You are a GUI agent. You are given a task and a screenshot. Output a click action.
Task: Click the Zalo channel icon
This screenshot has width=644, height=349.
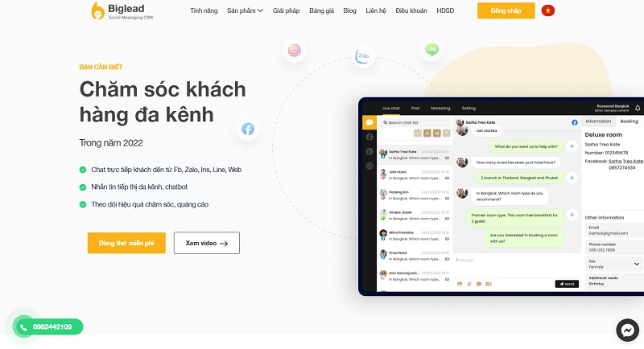(x=363, y=55)
